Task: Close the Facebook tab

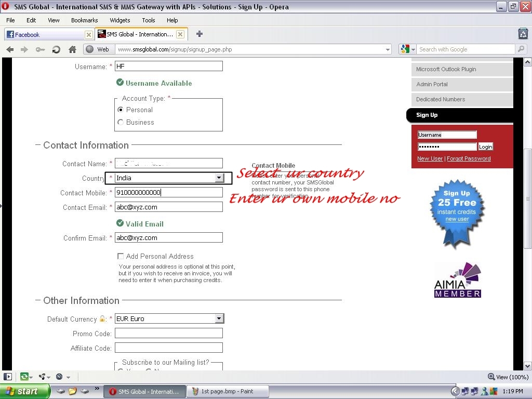Action: 88,35
